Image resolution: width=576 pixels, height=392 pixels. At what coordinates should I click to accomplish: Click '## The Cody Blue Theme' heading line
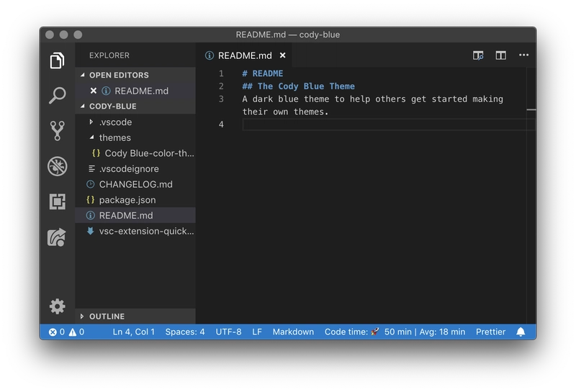(x=298, y=86)
